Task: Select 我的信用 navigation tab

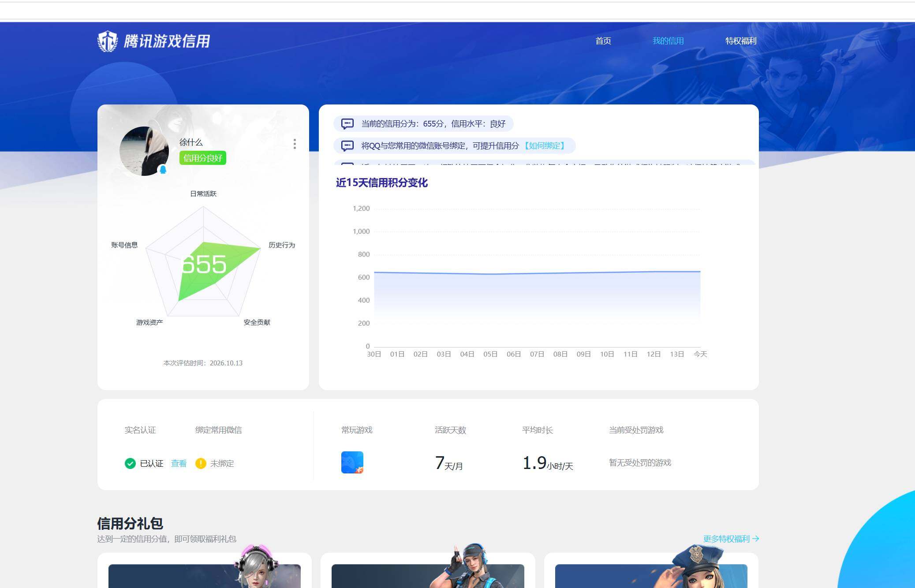Action: pyautogui.click(x=668, y=41)
